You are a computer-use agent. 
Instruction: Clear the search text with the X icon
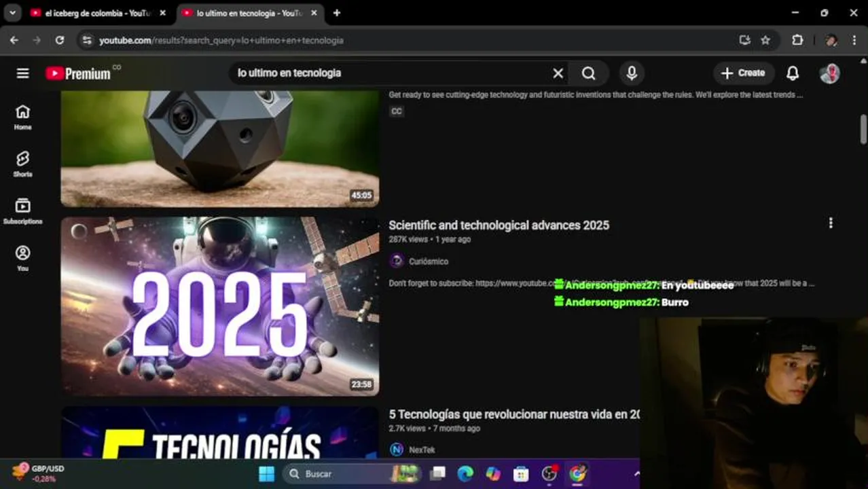558,73
